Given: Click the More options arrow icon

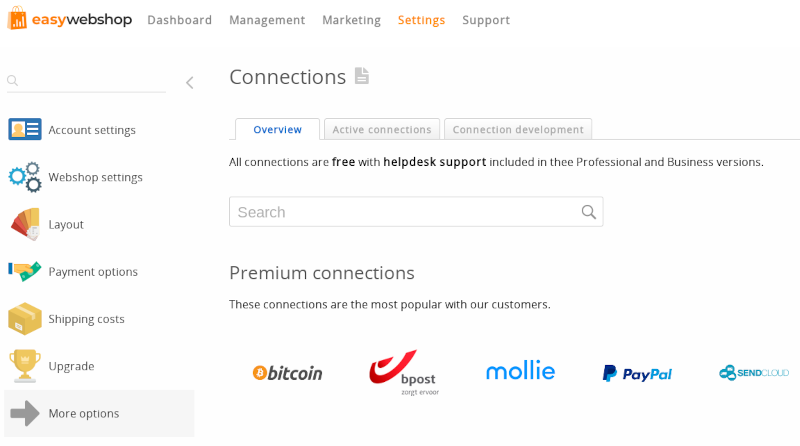Looking at the screenshot, I should point(24,413).
